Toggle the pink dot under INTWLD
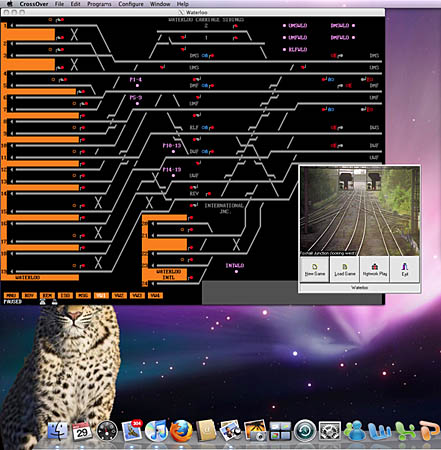 236,272
